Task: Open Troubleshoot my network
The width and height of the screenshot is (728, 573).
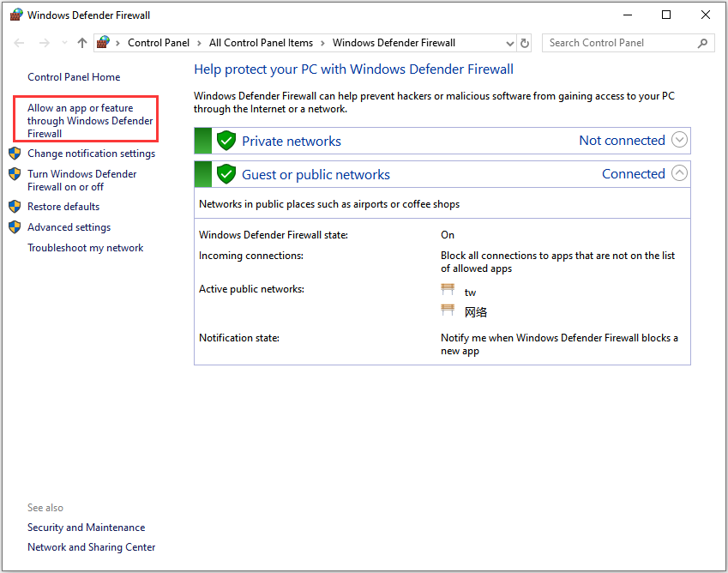Action: [86, 248]
